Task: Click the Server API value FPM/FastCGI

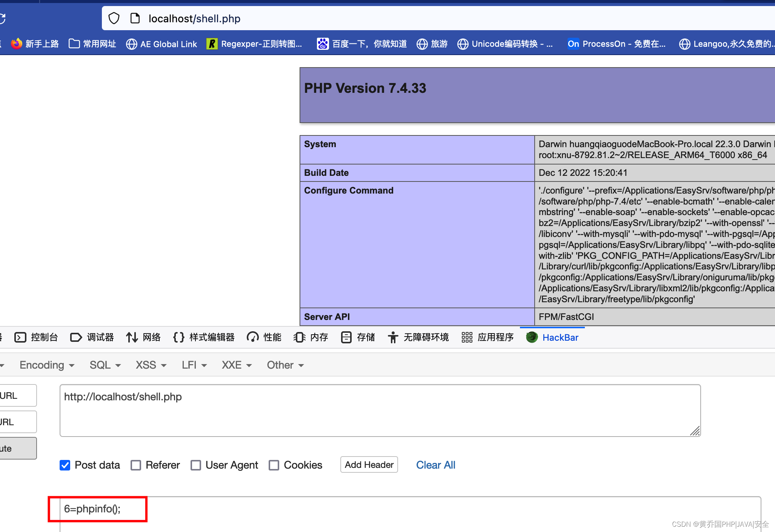Action: (566, 317)
